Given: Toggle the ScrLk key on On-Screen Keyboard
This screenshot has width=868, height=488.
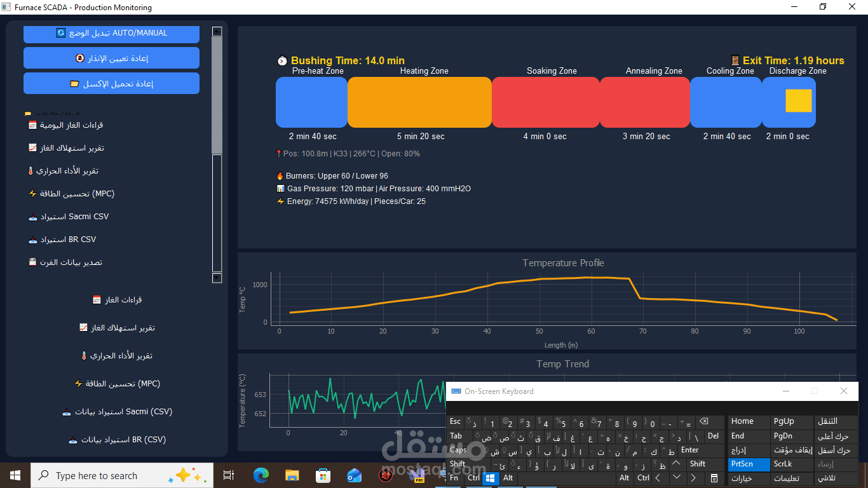Looking at the screenshot, I should click(x=792, y=464).
